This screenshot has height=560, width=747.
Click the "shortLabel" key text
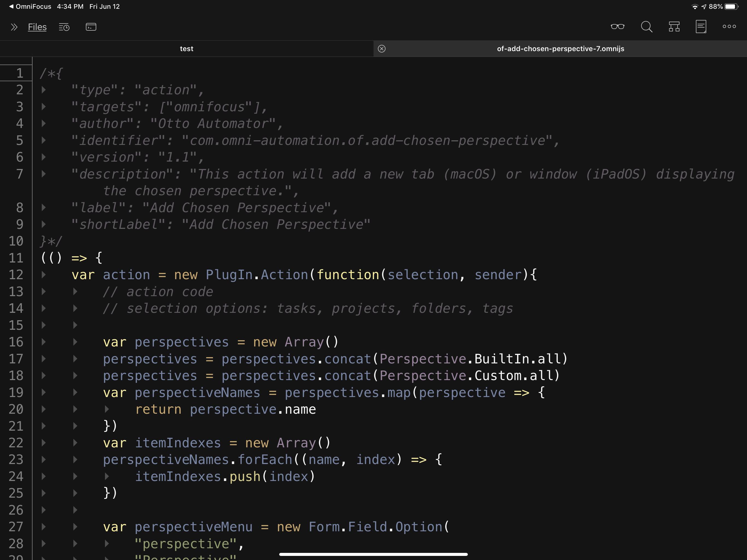[118, 224]
